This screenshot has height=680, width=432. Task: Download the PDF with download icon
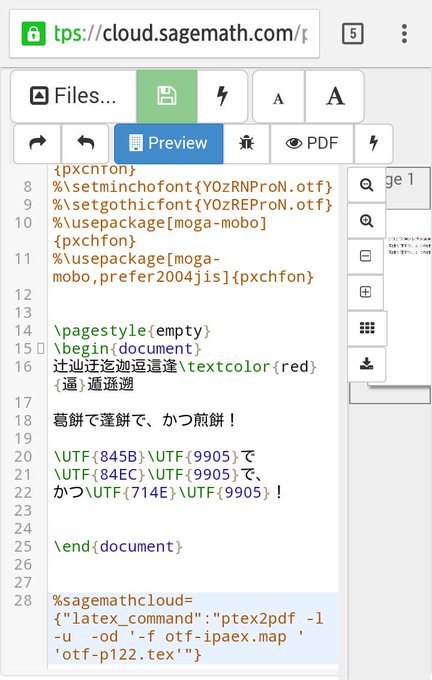point(367,364)
